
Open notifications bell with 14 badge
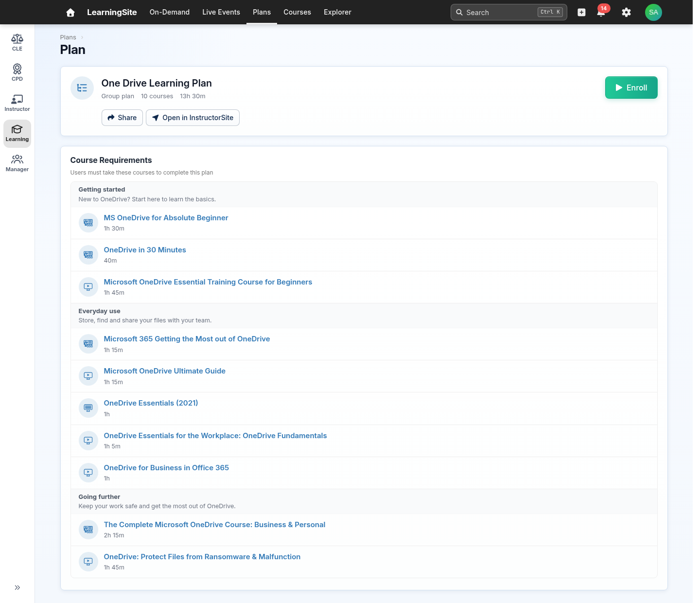(x=601, y=12)
